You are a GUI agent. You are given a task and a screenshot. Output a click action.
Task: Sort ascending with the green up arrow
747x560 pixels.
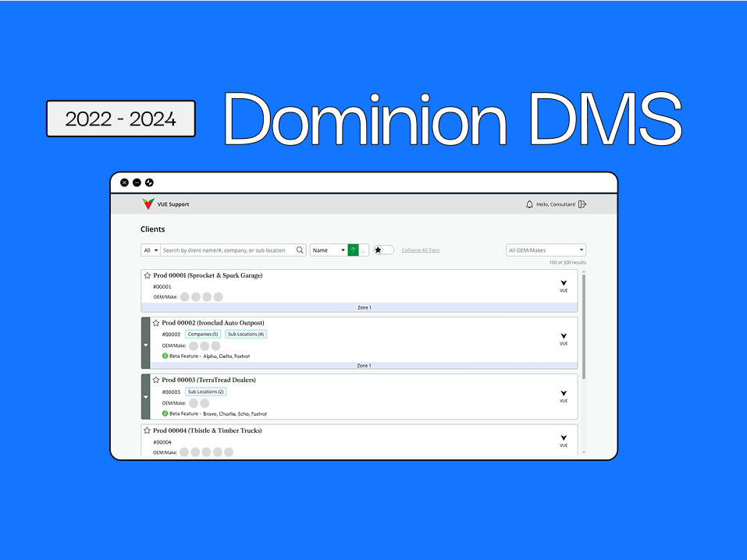[353, 250]
